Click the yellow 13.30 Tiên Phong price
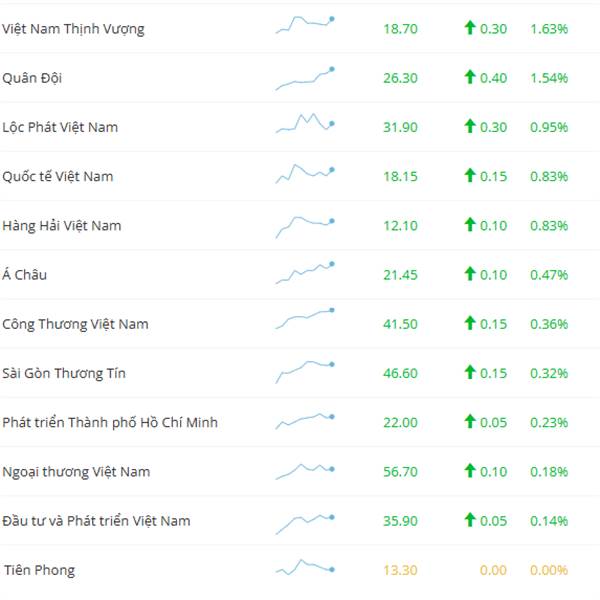The image size is (600, 600). [x=400, y=570]
